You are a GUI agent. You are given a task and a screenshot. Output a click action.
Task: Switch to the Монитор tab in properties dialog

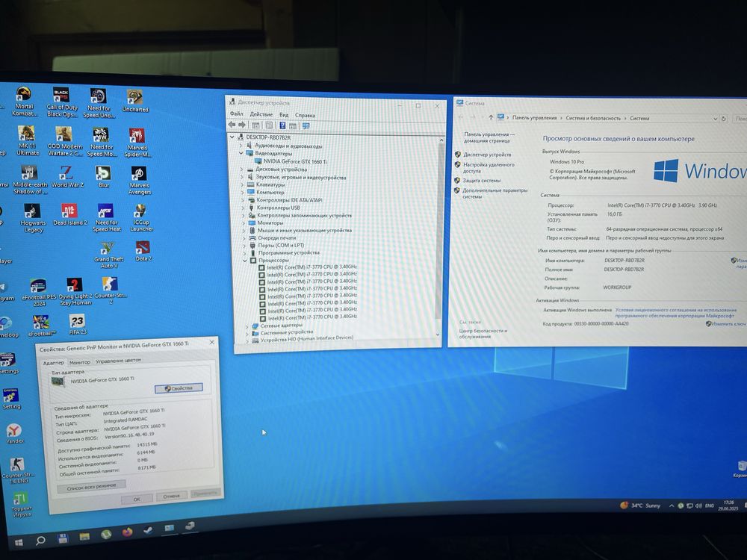pos(80,362)
